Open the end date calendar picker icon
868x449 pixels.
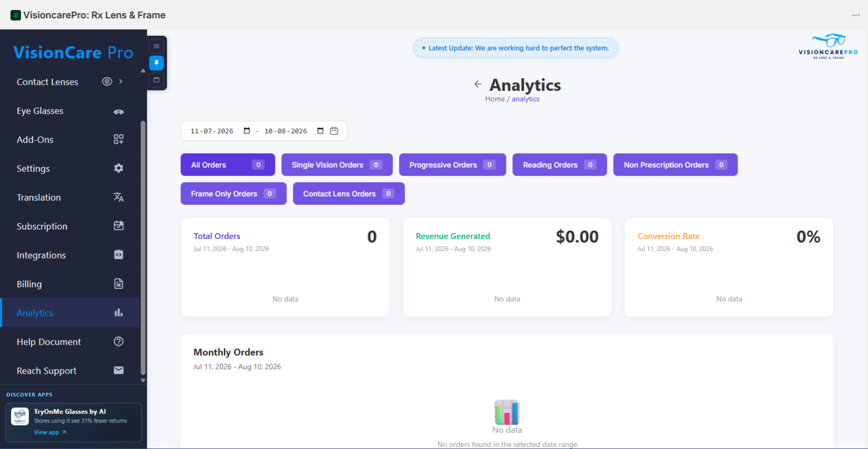321,131
